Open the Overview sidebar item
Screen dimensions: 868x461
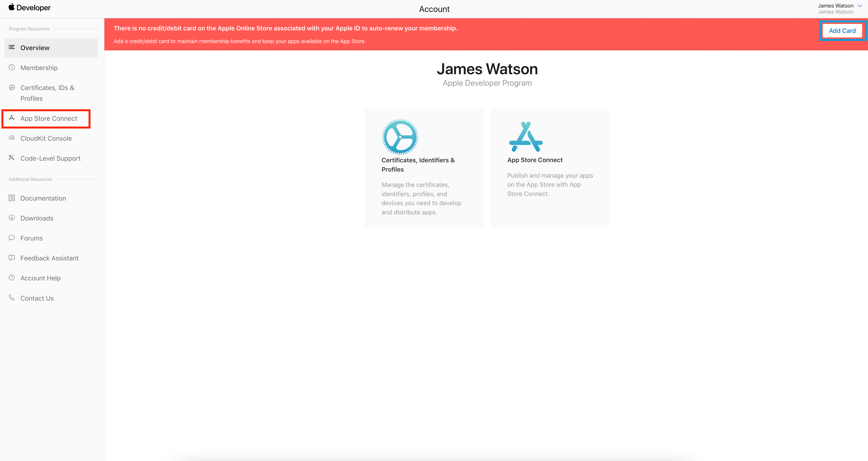point(51,48)
